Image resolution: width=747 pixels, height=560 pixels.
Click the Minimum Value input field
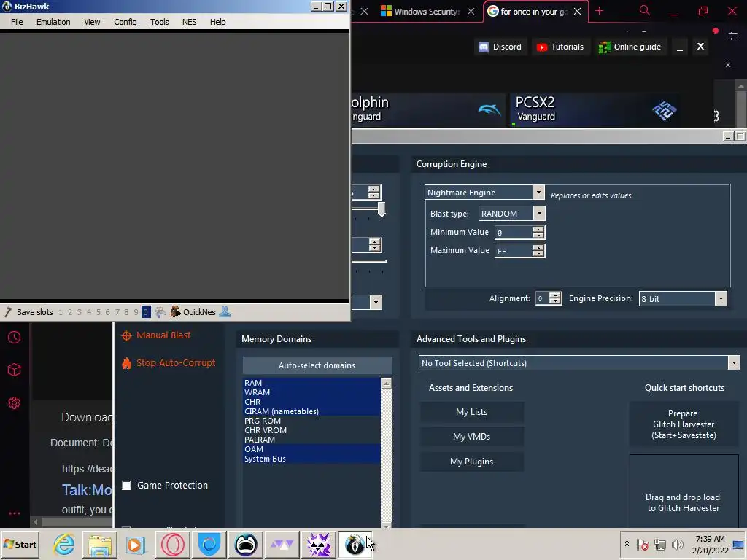[x=514, y=233]
